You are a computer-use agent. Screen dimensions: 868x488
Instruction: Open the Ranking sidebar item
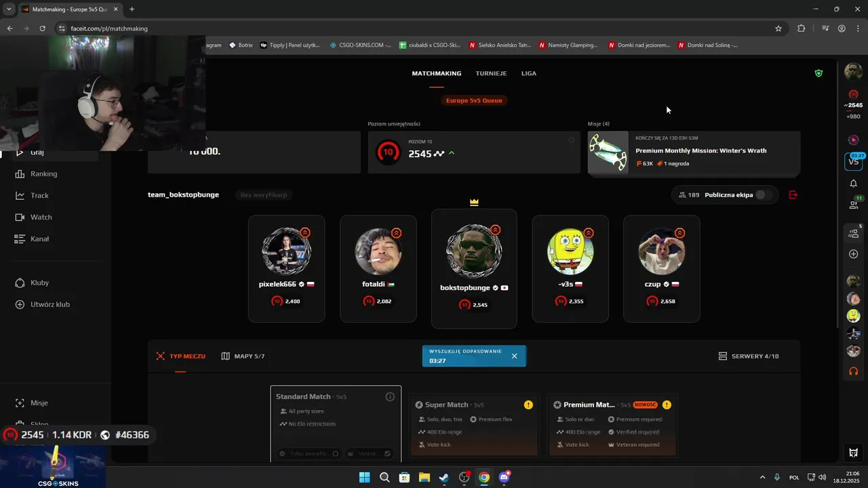[x=36, y=174]
